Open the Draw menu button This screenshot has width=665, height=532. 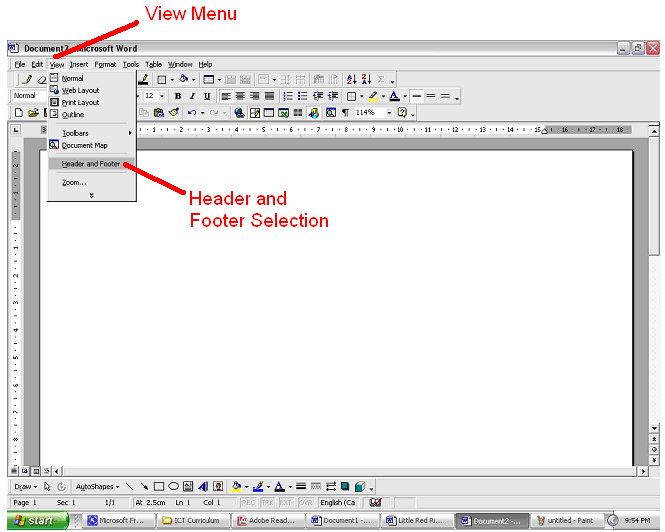click(25, 487)
